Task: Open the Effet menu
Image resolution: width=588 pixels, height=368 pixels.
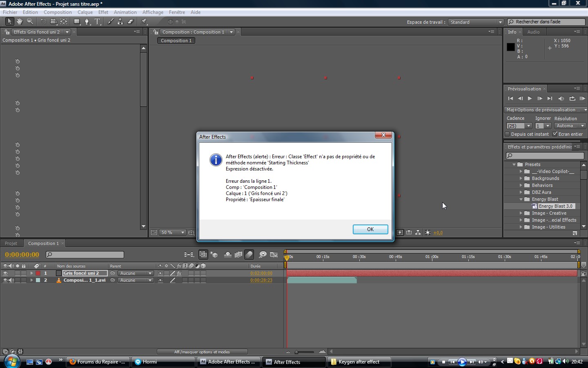Action: (x=103, y=12)
